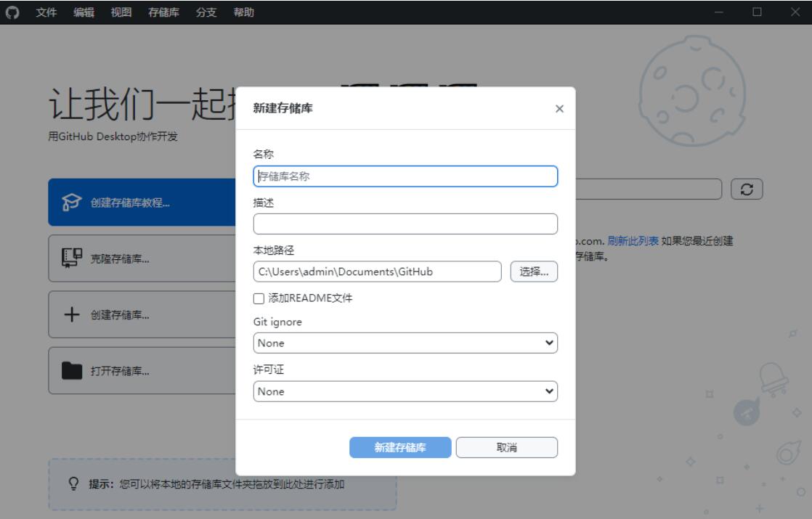Viewport: 812px width, 519px height.
Task: Click into the 描述 description field
Action: 405,224
